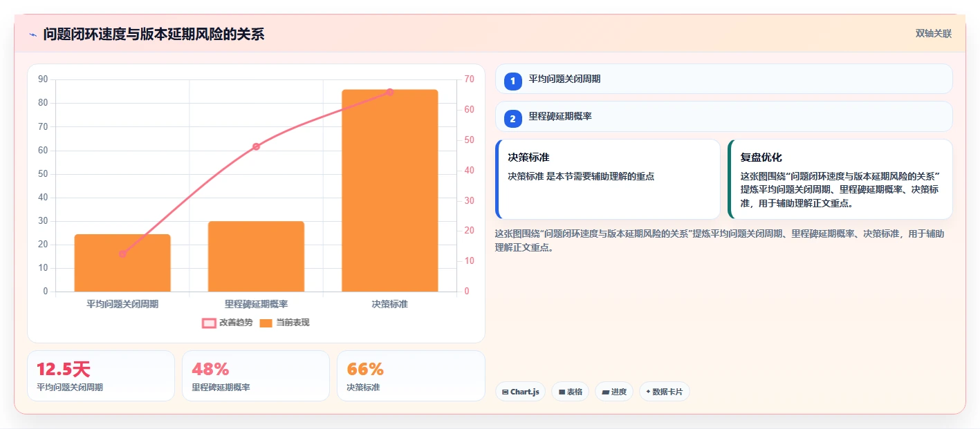Click the 里程碑延期概率 orange bar in chart

[x=256, y=256]
